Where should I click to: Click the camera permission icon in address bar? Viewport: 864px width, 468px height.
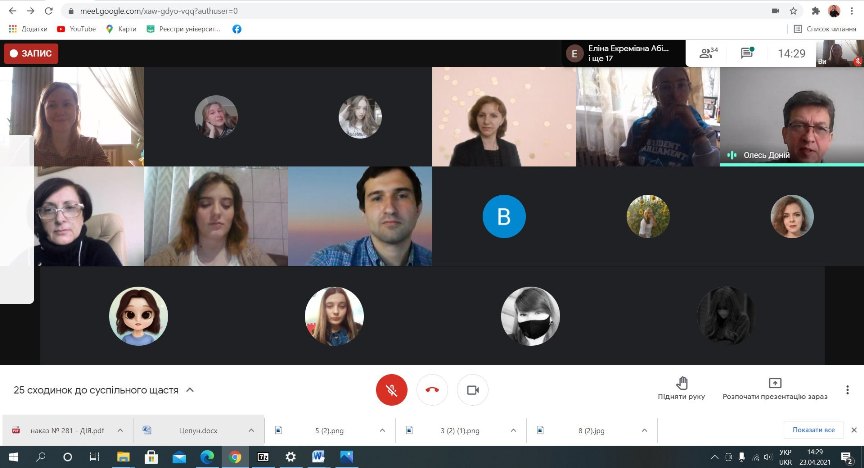click(x=775, y=11)
